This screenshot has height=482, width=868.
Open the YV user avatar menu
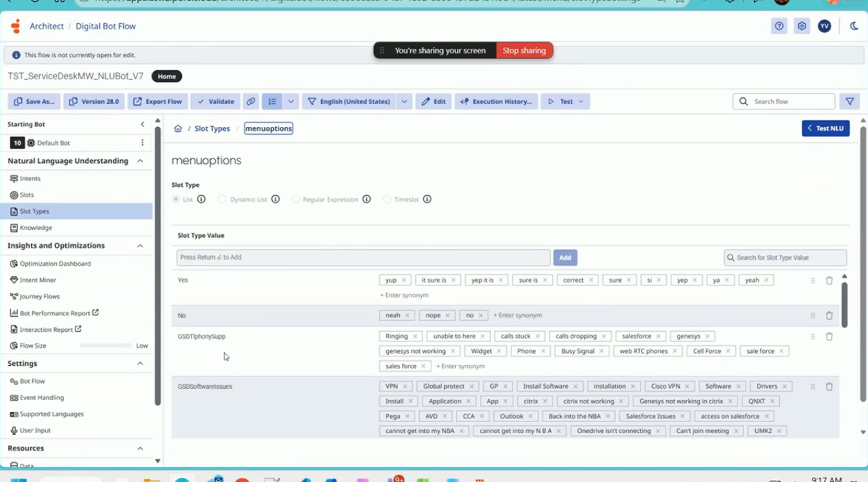824,26
